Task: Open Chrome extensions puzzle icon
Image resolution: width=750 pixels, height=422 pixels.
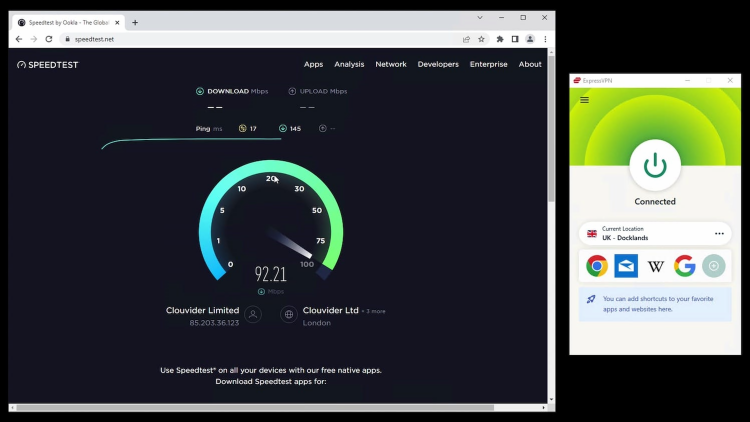Action: [500, 39]
